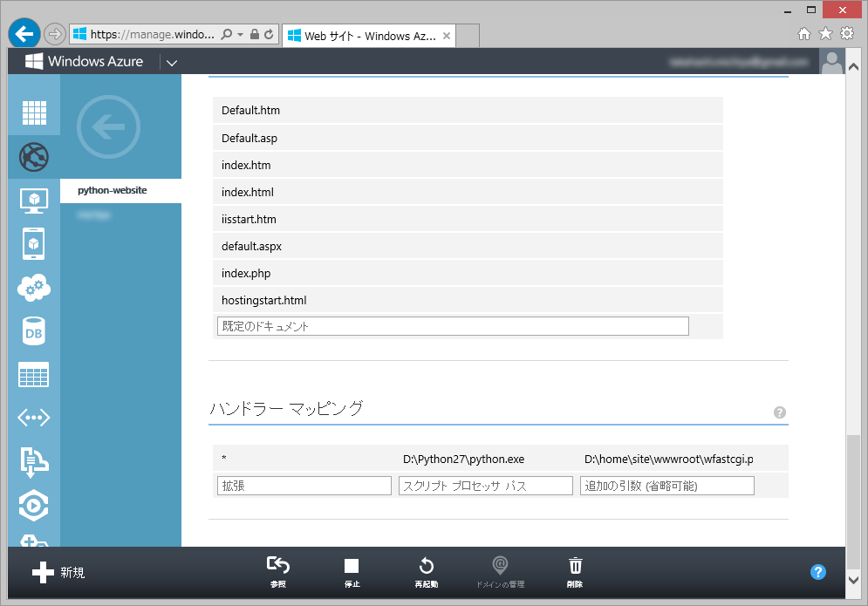Click the 拡張 extension input field
This screenshot has width=868, height=606.
[x=304, y=486]
